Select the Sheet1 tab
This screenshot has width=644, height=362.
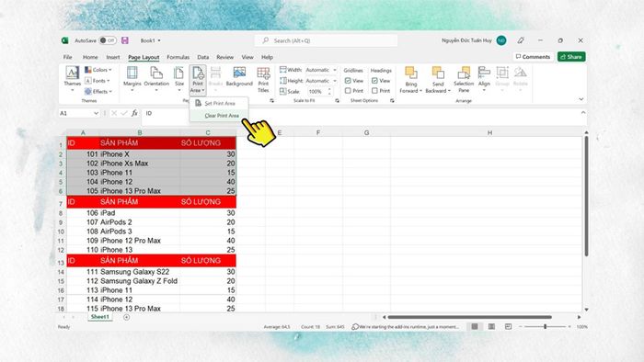(x=99, y=317)
